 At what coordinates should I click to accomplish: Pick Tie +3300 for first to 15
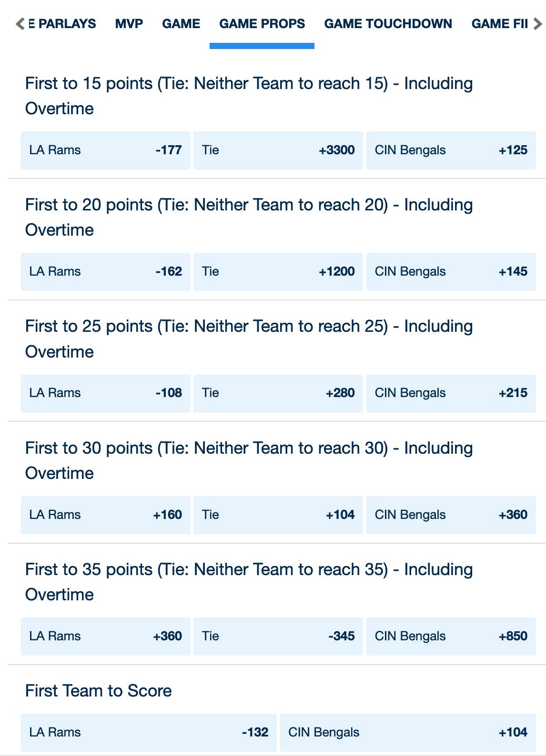pyautogui.click(x=278, y=150)
